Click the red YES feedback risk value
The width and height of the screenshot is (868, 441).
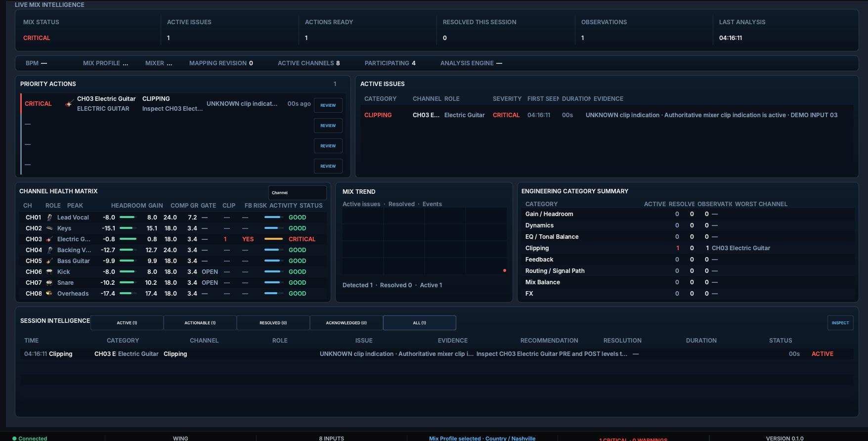(x=248, y=239)
